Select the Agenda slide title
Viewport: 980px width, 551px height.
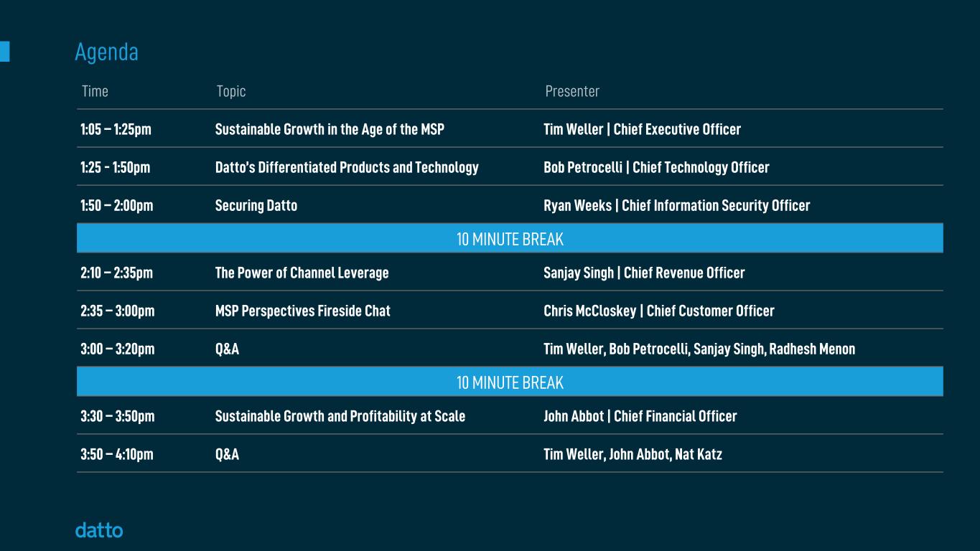[x=106, y=52]
